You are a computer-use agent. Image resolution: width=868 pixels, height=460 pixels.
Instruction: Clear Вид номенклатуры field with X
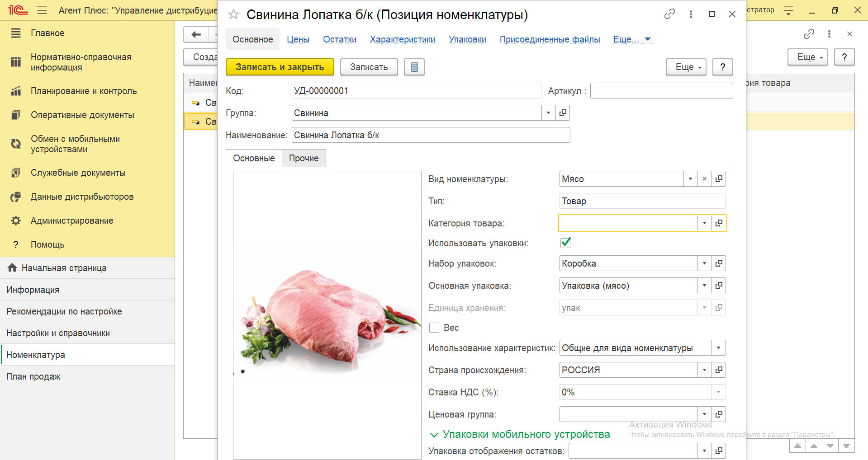click(x=704, y=179)
